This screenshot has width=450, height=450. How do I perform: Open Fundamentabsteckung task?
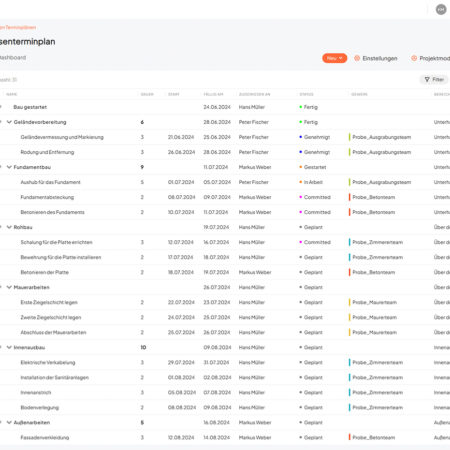click(x=47, y=197)
